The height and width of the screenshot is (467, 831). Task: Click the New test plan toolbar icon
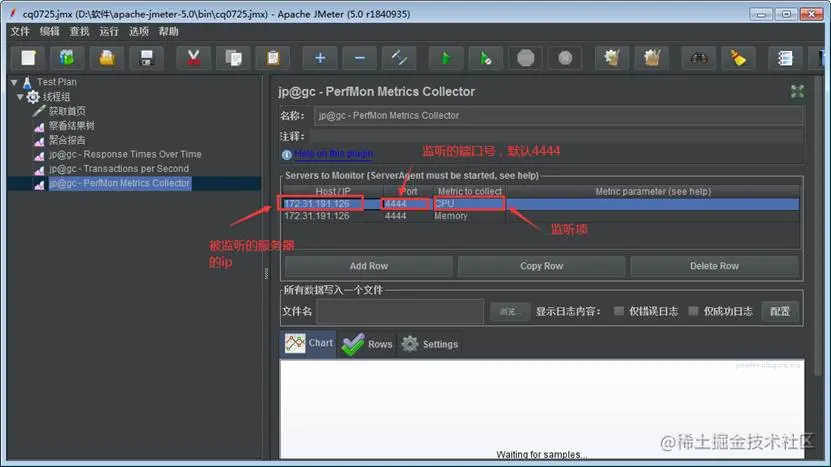28,57
